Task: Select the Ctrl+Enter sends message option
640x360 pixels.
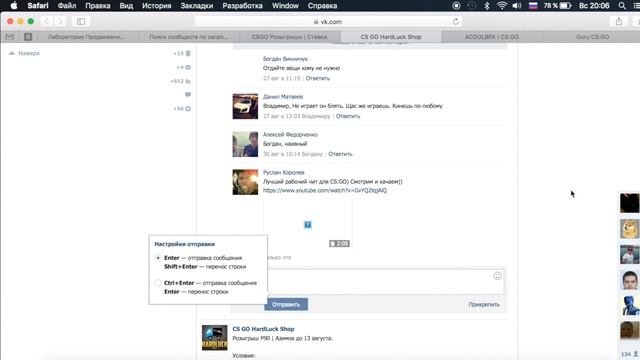Action: tap(158, 283)
